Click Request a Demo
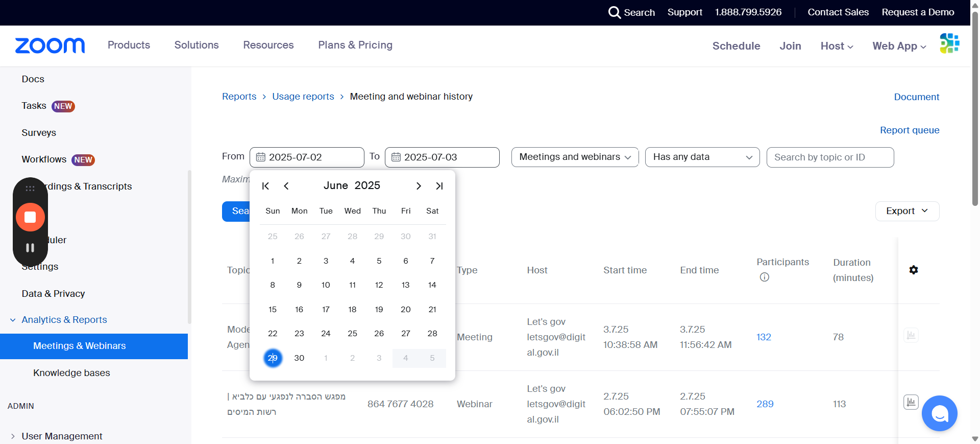 [x=918, y=12]
